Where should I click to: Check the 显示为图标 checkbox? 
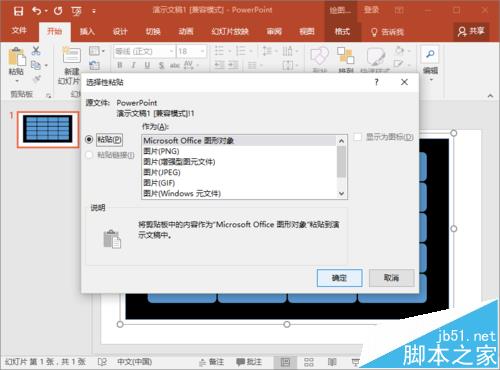(357, 137)
